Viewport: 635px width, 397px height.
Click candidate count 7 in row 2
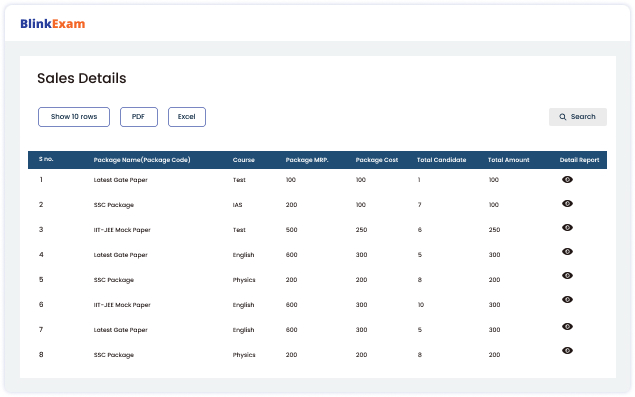tap(420, 205)
